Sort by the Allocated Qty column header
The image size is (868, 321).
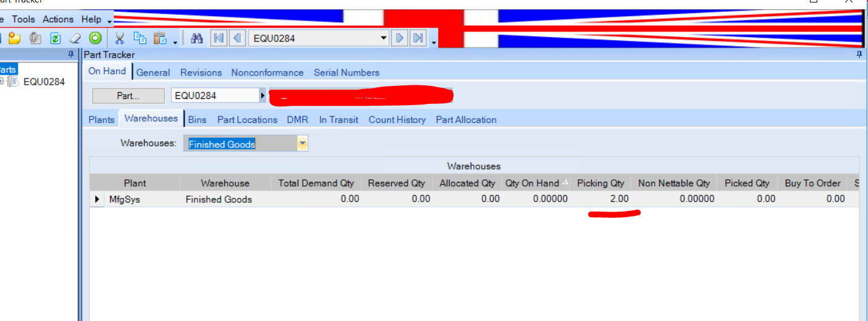(x=467, y=183)
